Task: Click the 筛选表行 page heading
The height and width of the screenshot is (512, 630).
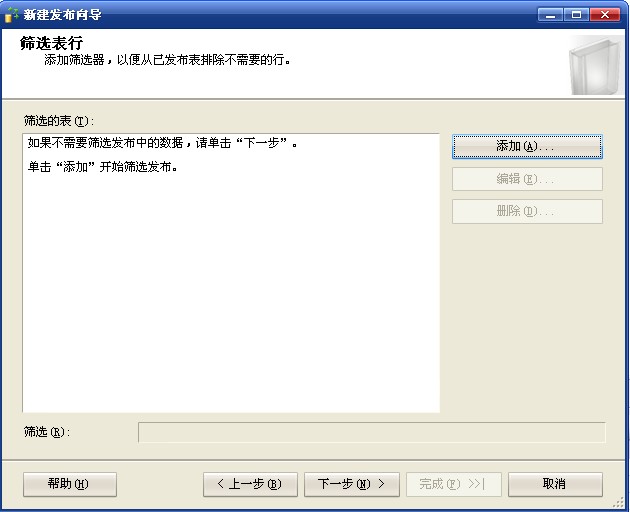Action: click(x=51, y=43)
